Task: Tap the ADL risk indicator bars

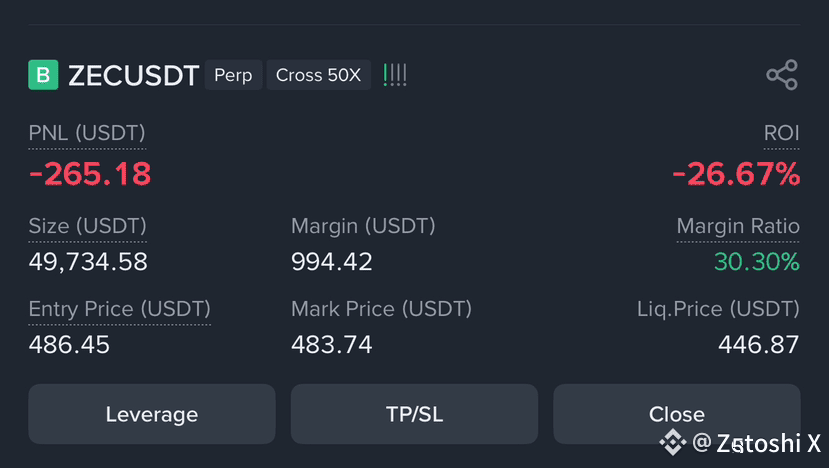Action: 395,75
